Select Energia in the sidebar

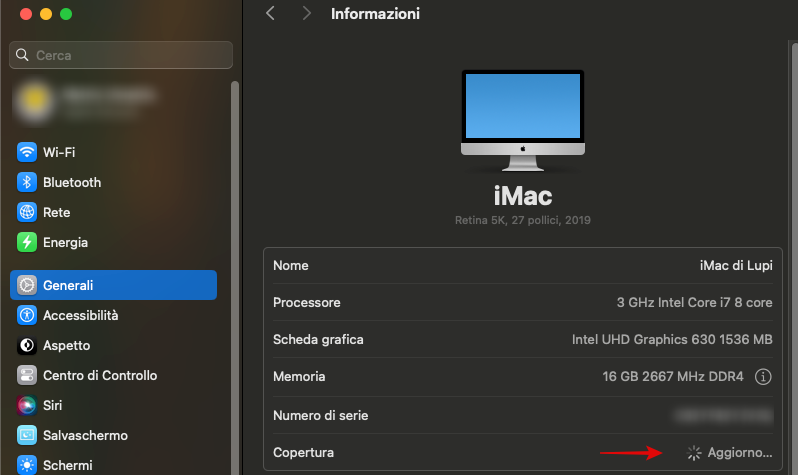(x=113, y=242)
